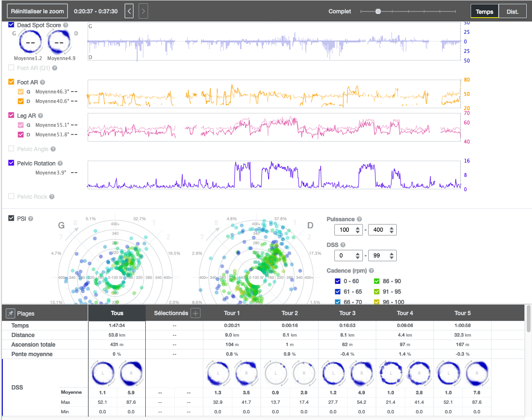The image size is (532, 420).
Task: Click the Complet zoom slider handle
Action: click(x=378, y=11)
